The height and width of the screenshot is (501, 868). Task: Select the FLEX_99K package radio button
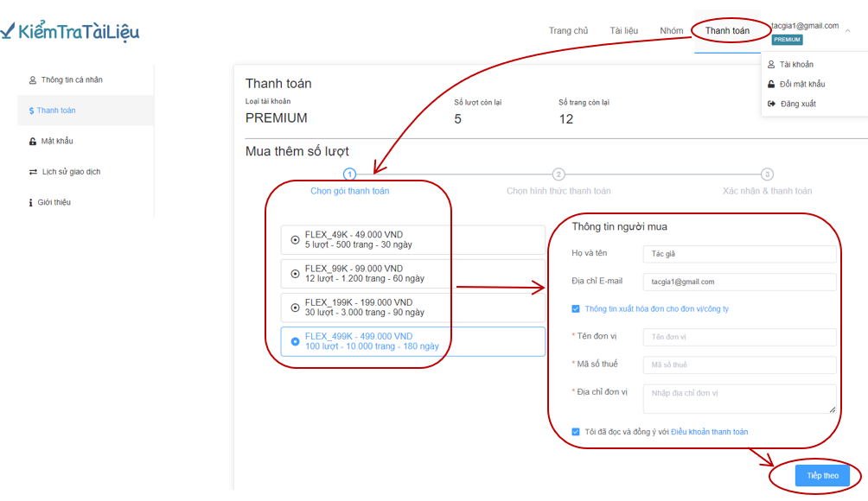coord(295,274)
